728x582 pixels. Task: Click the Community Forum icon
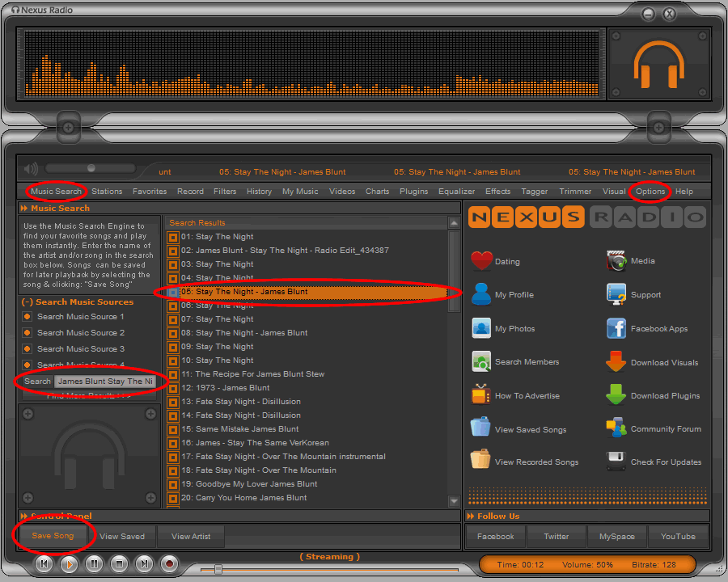(616, 428)
